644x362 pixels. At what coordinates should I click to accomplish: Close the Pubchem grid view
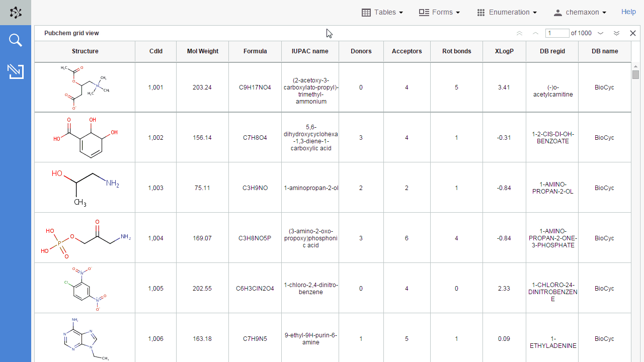[633, 33]
